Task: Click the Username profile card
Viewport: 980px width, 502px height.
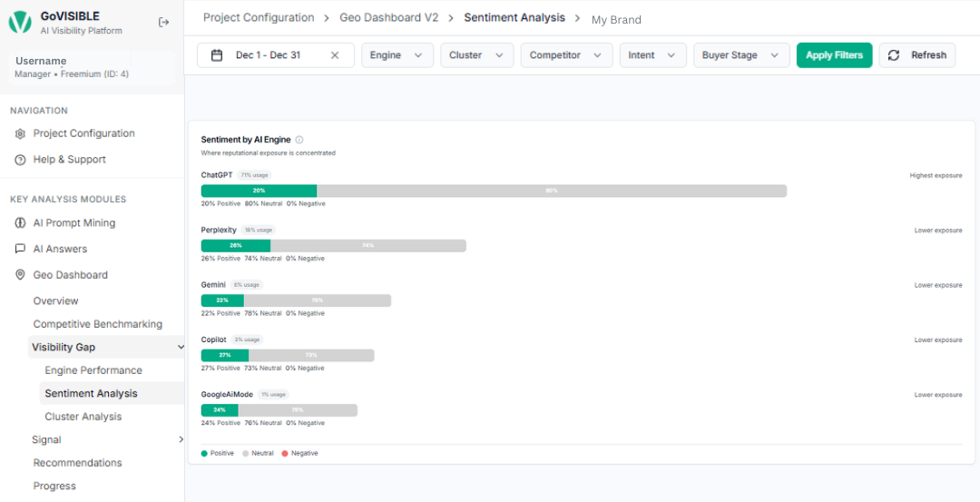Action: click(x=92, y=67)
